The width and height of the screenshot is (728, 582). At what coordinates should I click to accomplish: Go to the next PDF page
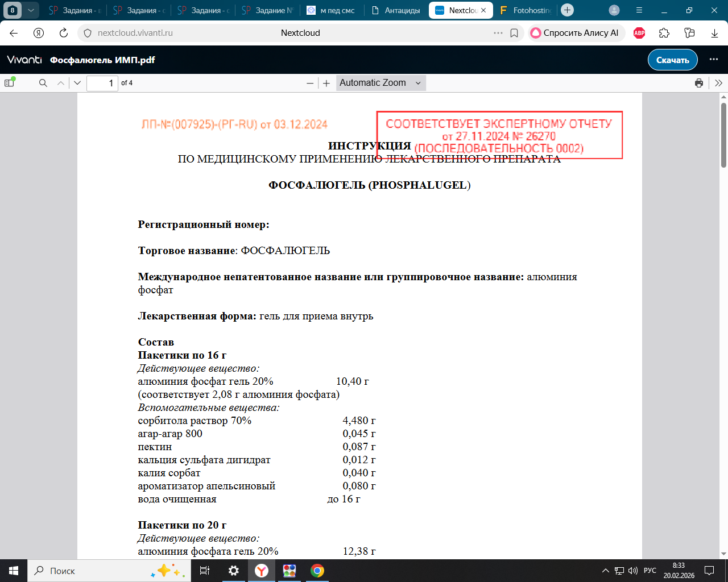[77, 83]
